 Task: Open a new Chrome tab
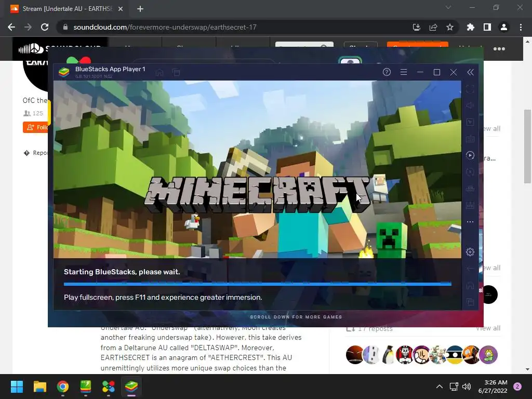(140, 9)
